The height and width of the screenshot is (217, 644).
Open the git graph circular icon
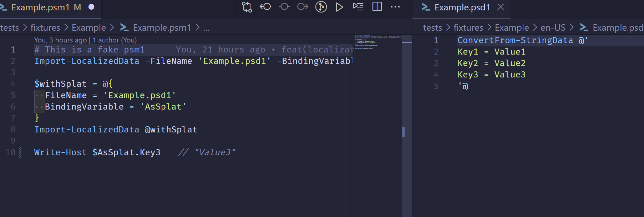321,7
